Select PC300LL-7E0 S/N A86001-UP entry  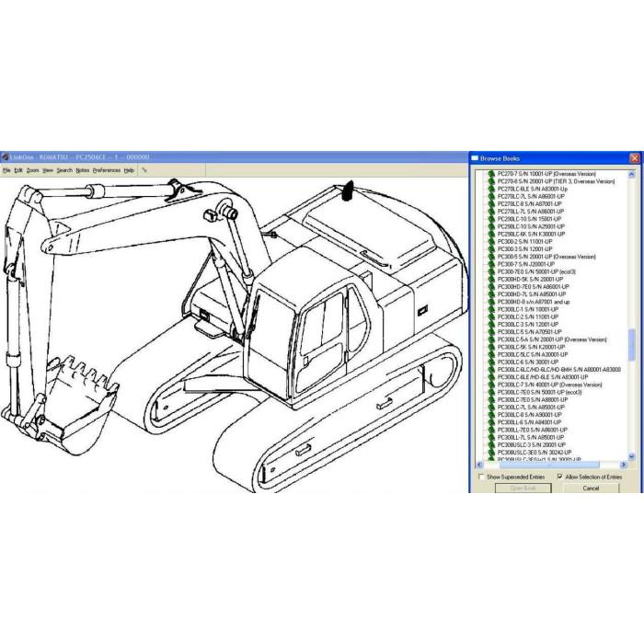tap(533, 430)
